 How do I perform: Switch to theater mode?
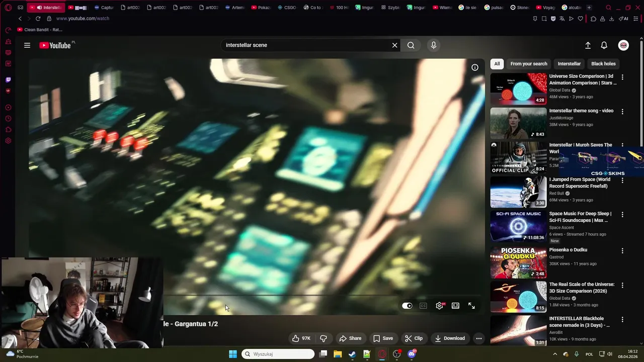click(455, 306)
